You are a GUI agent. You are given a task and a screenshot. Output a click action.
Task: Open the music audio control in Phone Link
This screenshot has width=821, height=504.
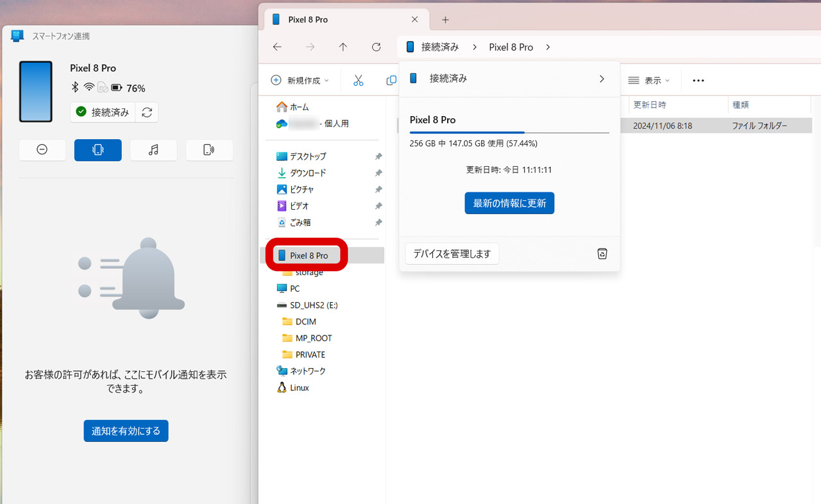click(153, 149)
